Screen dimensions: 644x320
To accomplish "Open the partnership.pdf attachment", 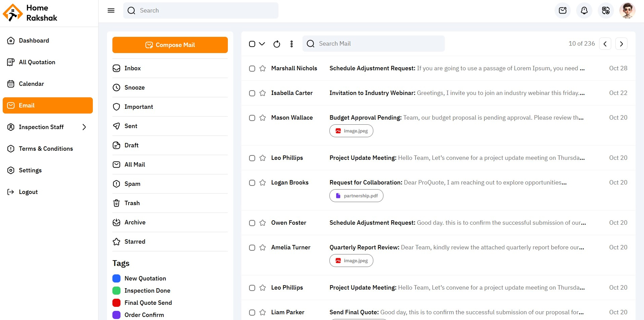I will 356,196.
